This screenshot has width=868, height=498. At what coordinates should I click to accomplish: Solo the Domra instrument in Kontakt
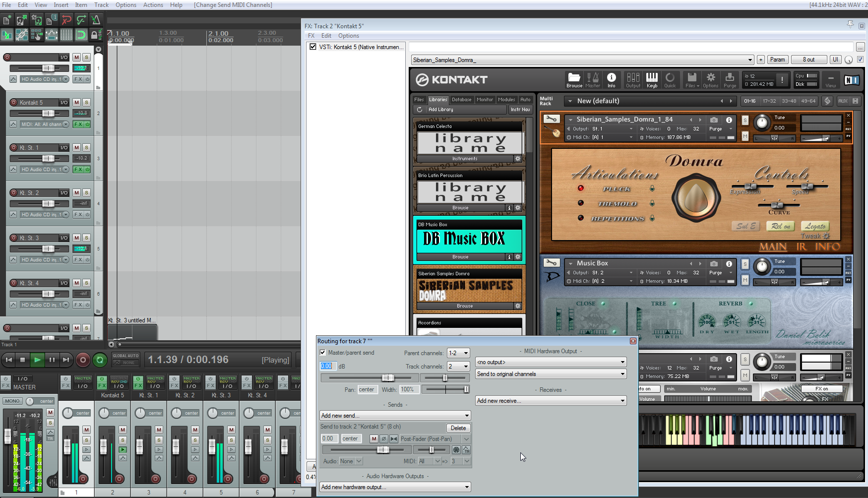(x=745, y=120)
